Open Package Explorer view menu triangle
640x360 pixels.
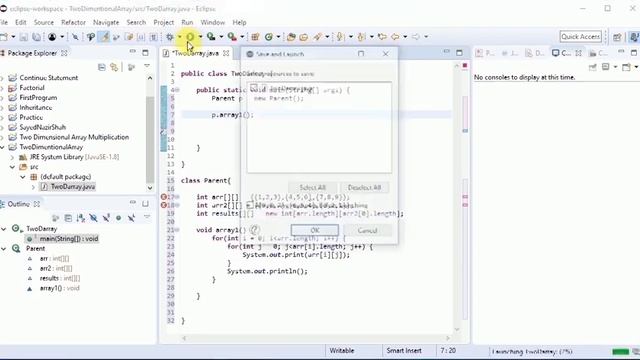[x=147, y=67]
